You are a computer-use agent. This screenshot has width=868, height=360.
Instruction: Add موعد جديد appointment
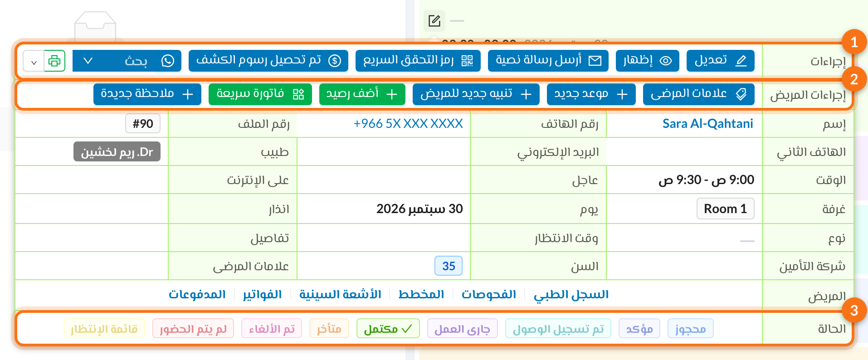pos(591,94)
